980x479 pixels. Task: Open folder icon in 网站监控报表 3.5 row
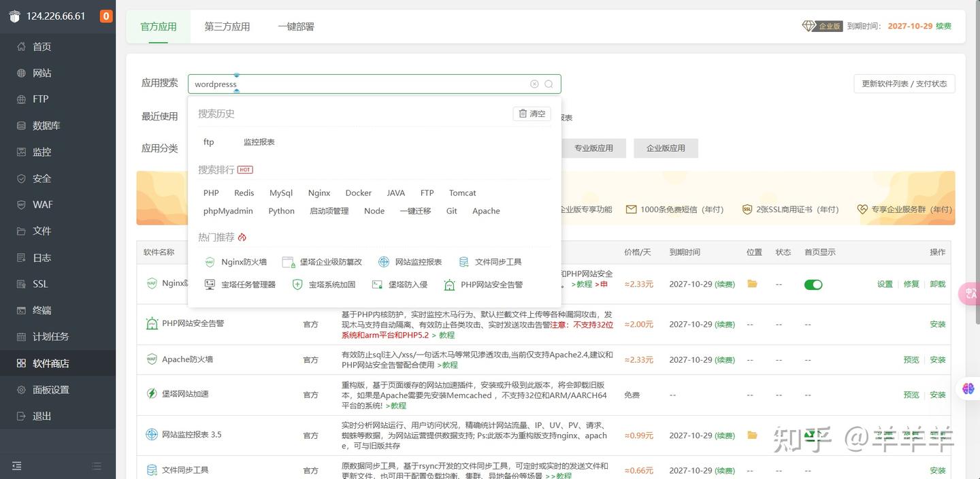(x=752, y=435)
